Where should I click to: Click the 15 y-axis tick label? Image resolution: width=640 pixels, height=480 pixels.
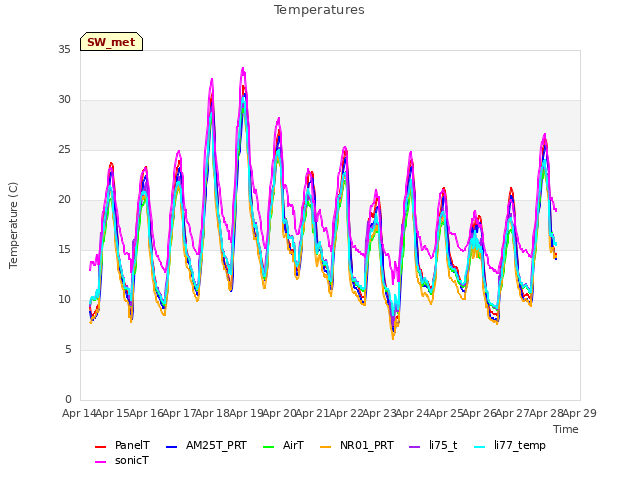click(64, 250)
